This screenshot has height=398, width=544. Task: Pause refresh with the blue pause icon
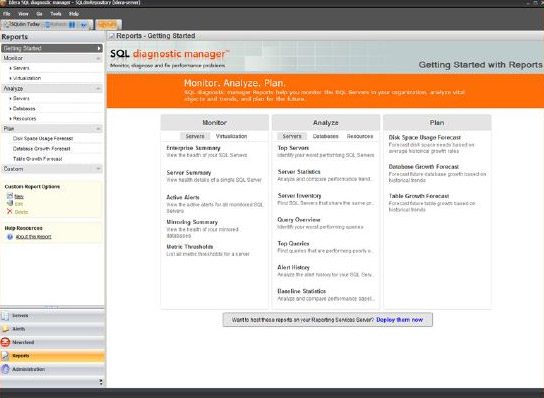click(x=72, y=25)
